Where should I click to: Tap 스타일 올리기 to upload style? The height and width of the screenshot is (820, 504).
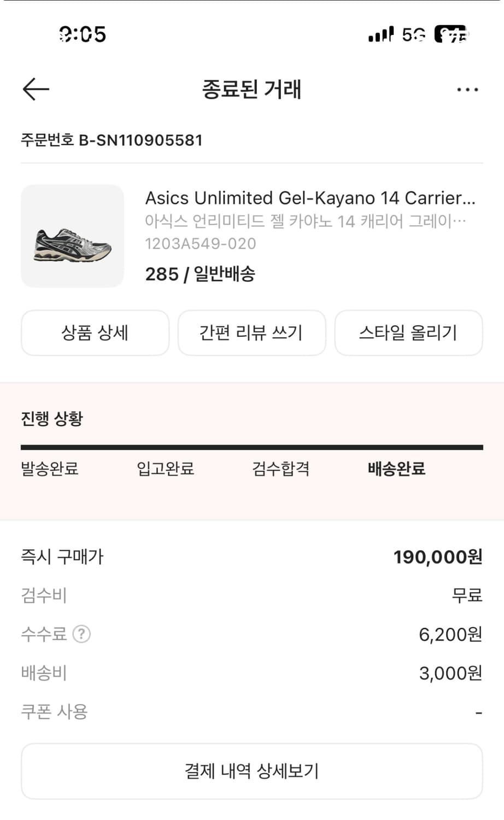point(408,333)
